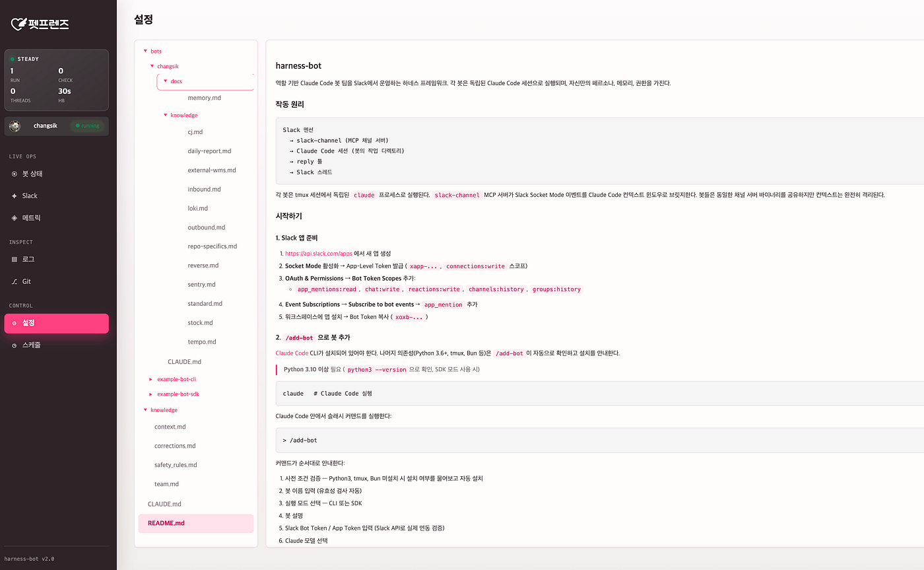The width and height of the screenshot is (924, 570).
Task: Open the cj.md file
Action: pyautogui.click(x=195, y=132)
